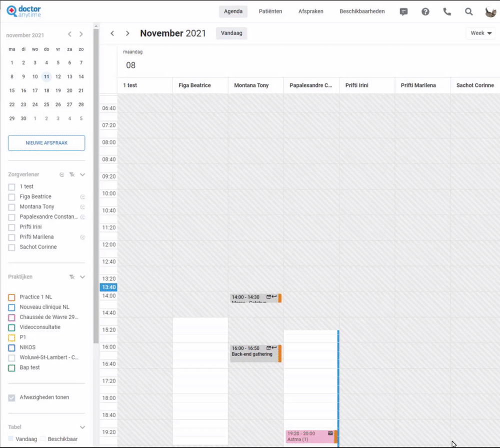The image size is (500, 448).
Task: Toggle Afwezigheden tonen checkbox
Action: (x=12, y=398)
